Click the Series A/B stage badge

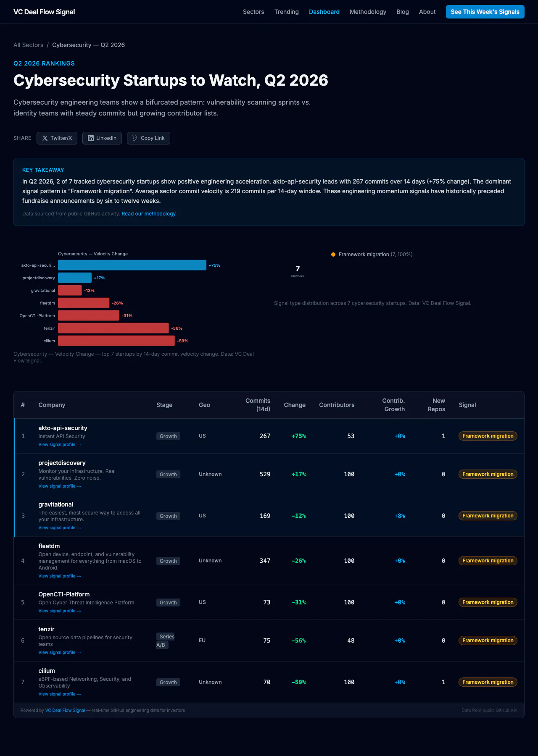(x=166, y=640)
